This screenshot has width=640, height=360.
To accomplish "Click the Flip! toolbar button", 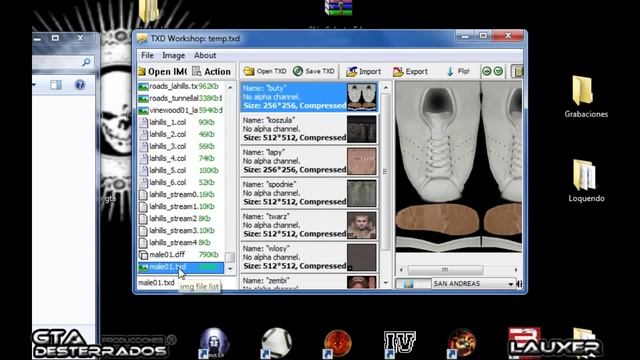I will 458,71.
